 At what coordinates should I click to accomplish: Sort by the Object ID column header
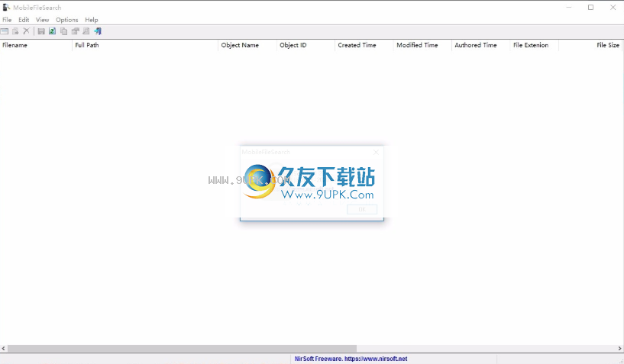point(306,45)
